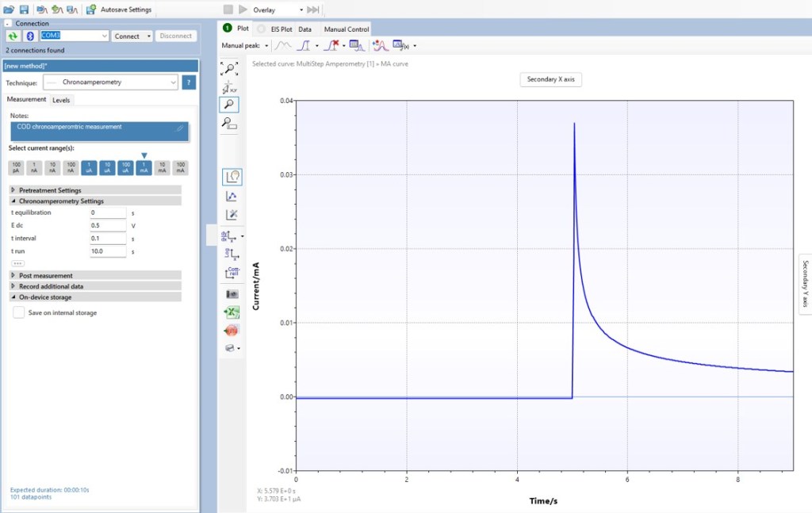
Task: Click the export to Excel icon
Action: [231, 312]
